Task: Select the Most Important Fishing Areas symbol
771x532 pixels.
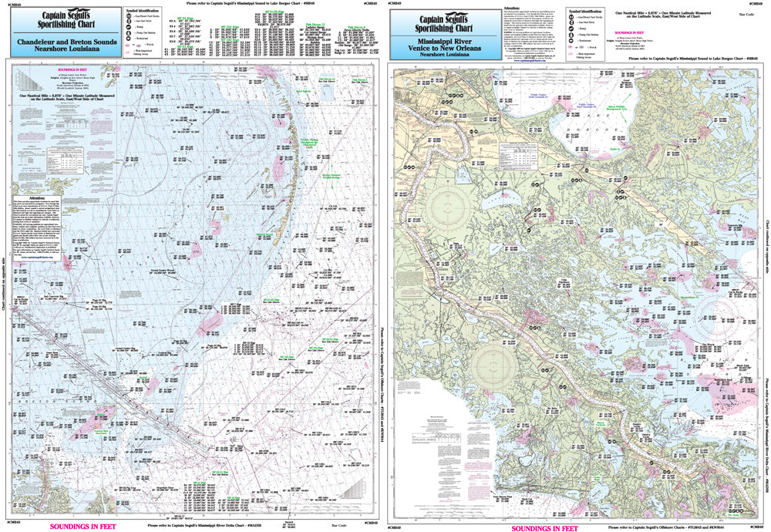Action: 128,51
